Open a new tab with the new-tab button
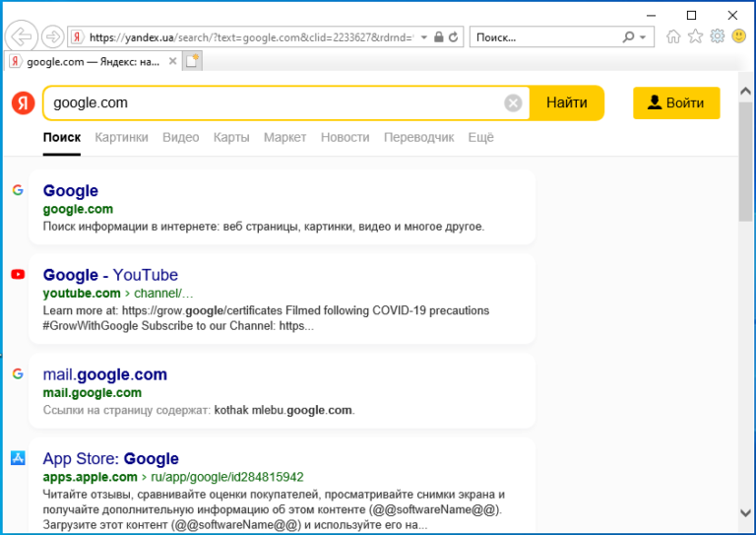The width and height of the screenshot is (756, 535). click(x=192, y=61)
